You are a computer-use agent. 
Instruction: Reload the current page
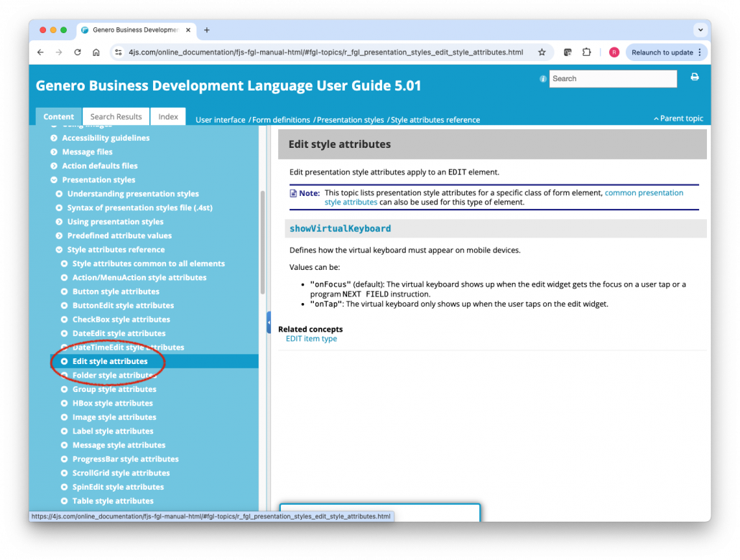click(78, 52)
